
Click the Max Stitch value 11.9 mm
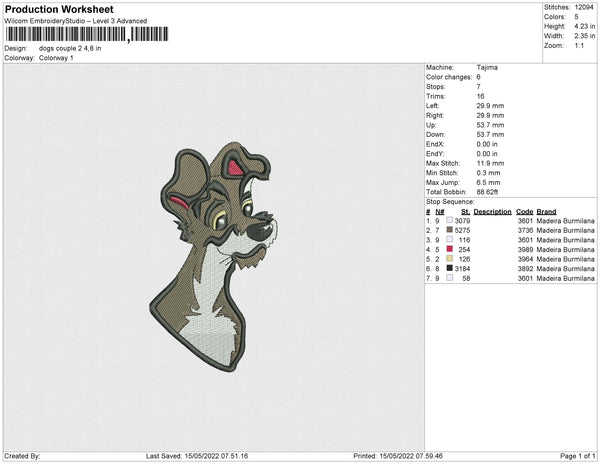(490, 163)
